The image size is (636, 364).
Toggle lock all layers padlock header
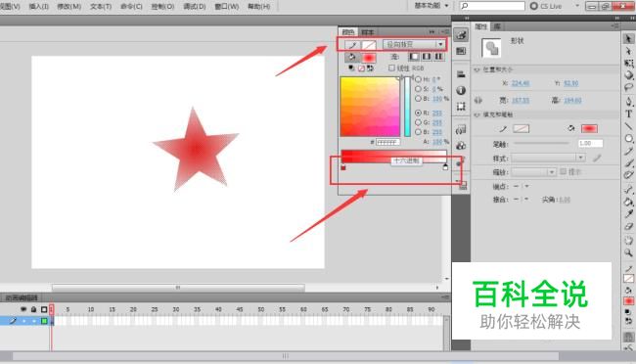pos(33,309)
